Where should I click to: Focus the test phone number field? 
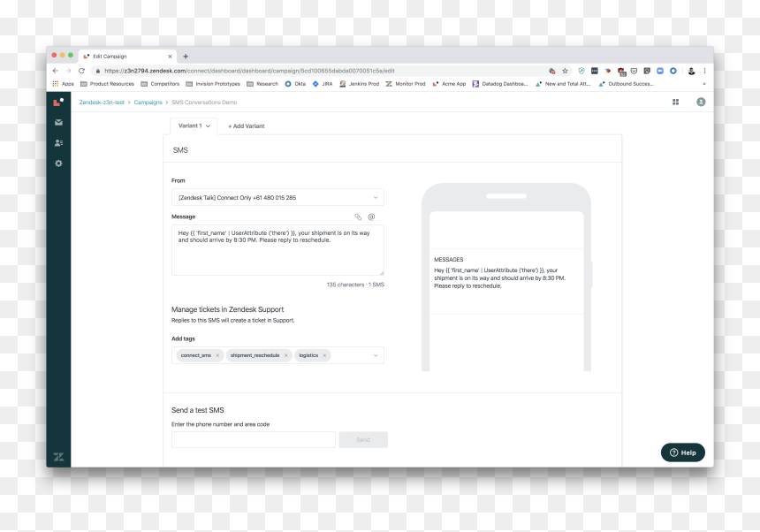pos(254,440)
